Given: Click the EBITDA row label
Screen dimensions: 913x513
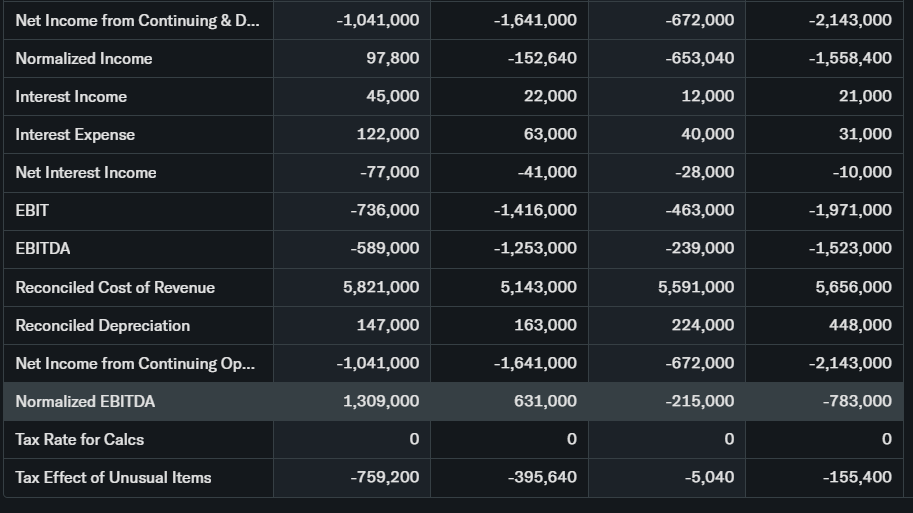Looking at the screenshot, I should 43,248.
